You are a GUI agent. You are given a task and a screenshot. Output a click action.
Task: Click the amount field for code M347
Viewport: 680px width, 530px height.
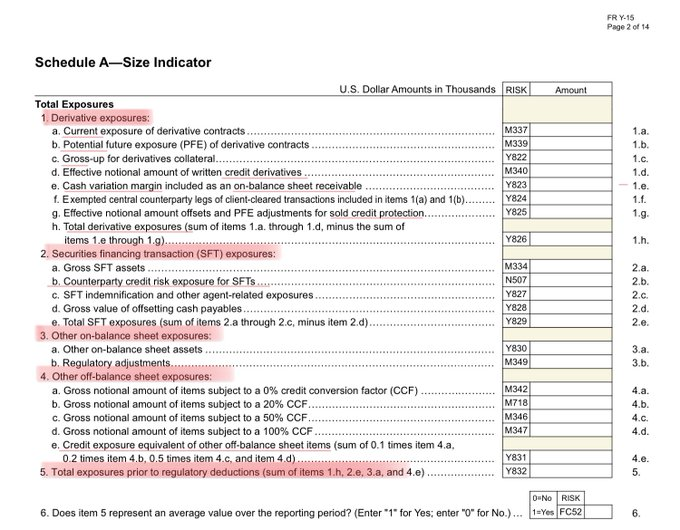(x=571, y=430)
